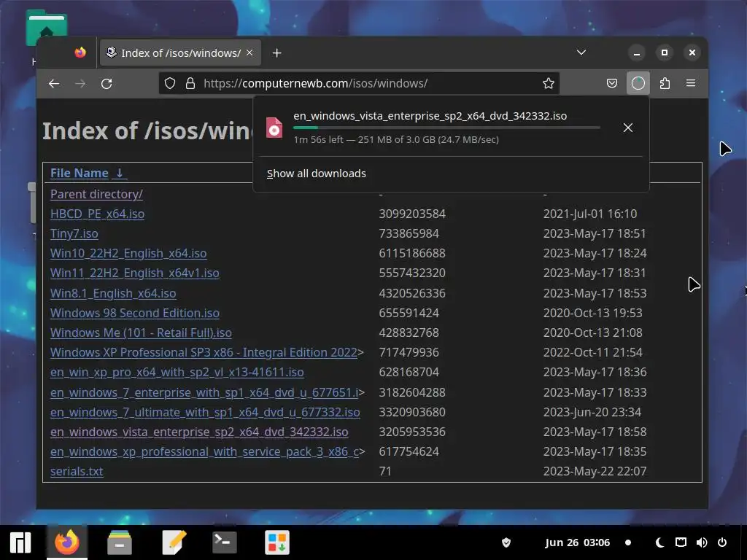The image size is (747, 560).
Task: Download en_windows_7_ultimate_with_sp1 iso
Action: coord(205,412)
